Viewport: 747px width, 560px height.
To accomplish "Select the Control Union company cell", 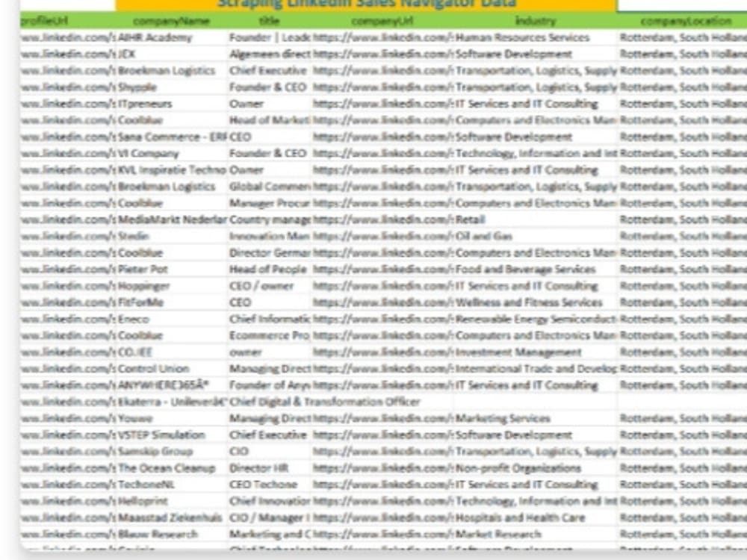I will pyautogui.click(x=172, y=369).
